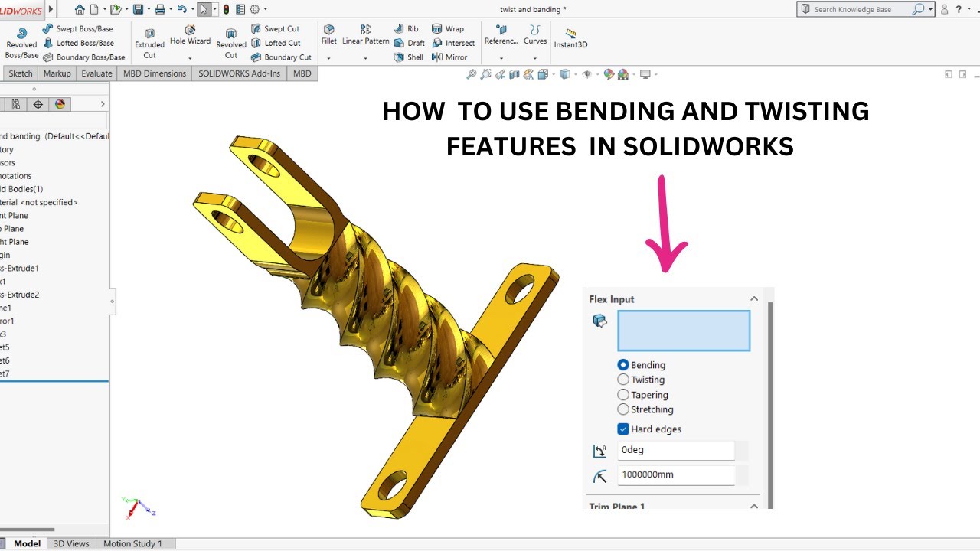Collapse the Flex Input section
Viewport: 980px width, 551px height.
click(x=753, y=299)
